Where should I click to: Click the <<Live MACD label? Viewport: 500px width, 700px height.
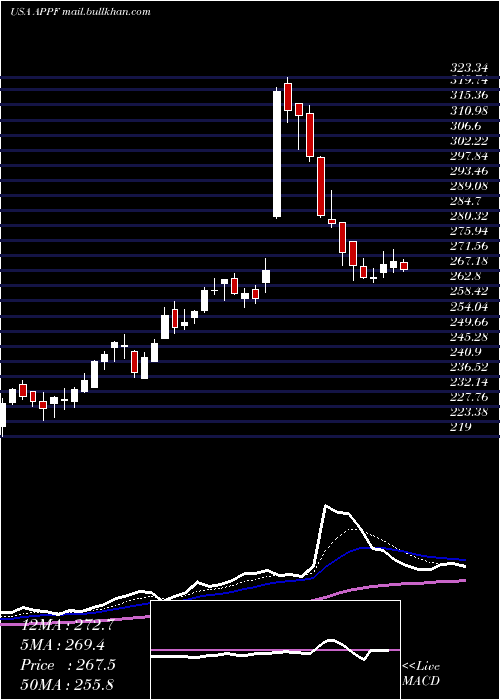coord(421,674)
